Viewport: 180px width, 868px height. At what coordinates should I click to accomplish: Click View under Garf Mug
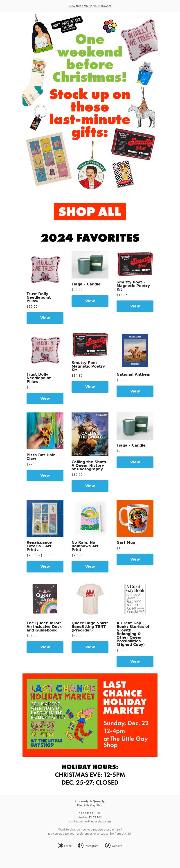pos(135,559)
